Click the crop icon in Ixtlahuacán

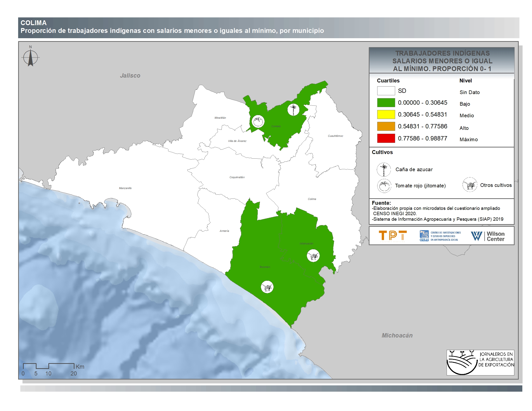coord(313,256)
